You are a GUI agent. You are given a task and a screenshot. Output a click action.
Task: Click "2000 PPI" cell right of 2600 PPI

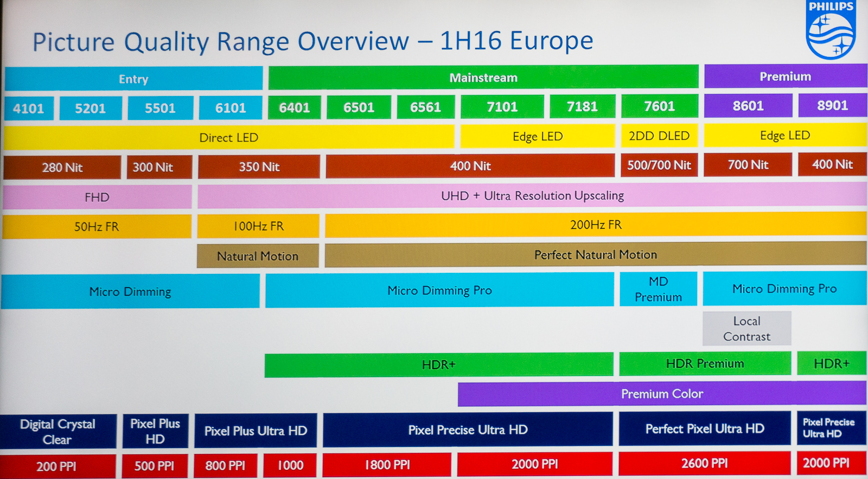(832, 463)
